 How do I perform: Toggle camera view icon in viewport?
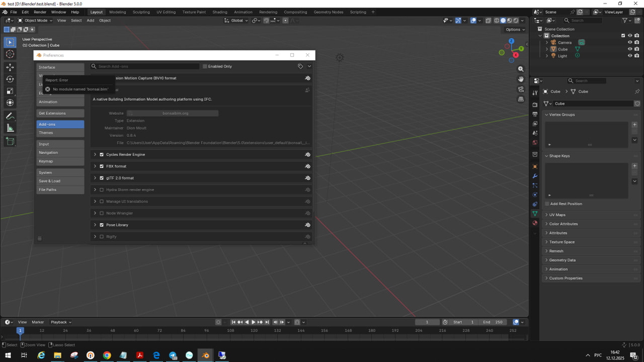coord(521,89)
